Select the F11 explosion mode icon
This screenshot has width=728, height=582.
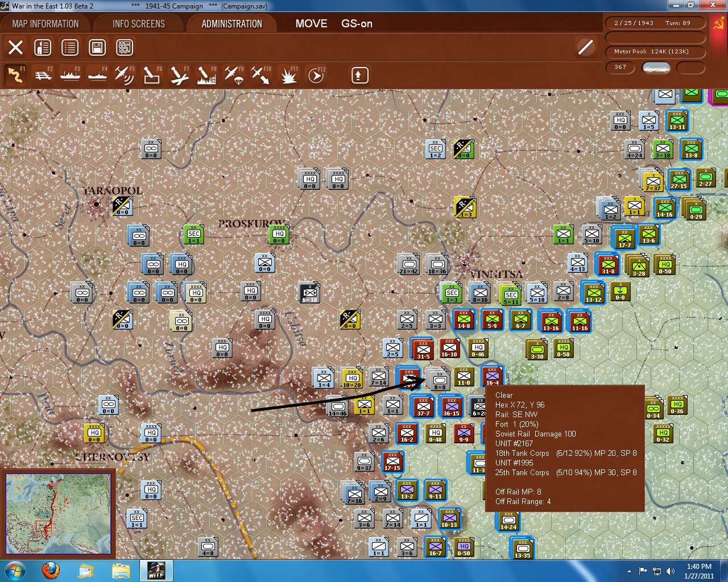pyautogui.click(x=288, y=75)
